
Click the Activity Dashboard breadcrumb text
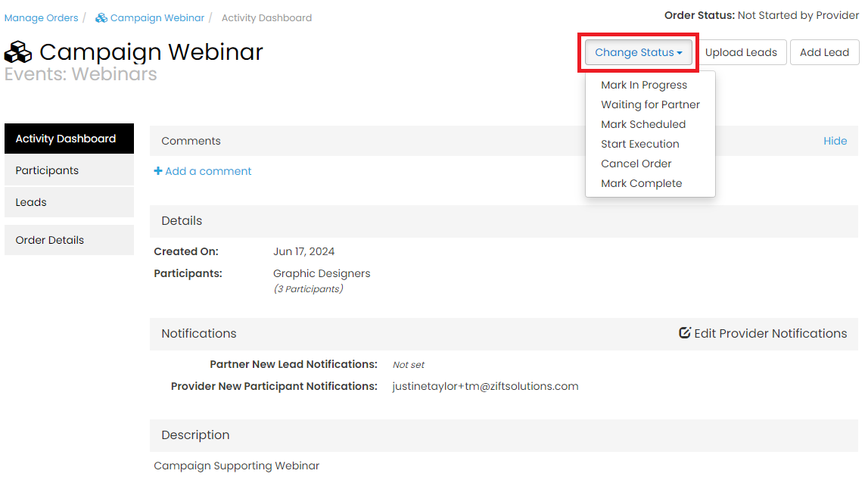coord(267,17)
